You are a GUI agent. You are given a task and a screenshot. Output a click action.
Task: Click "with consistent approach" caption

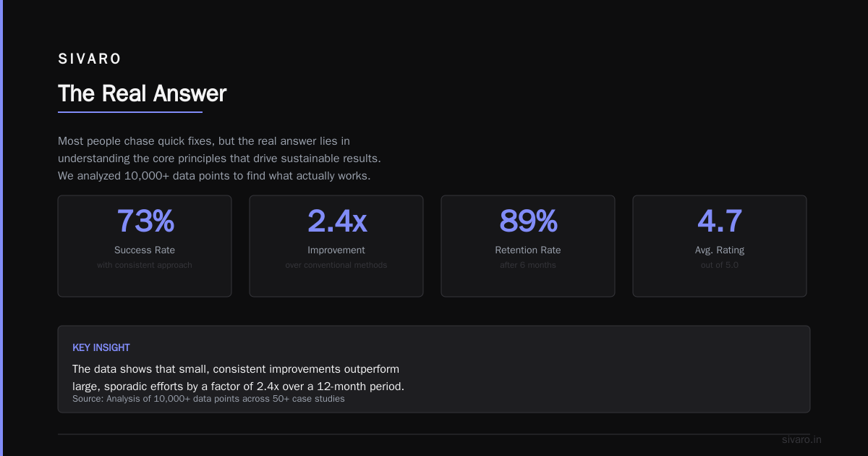pos(145,265)
